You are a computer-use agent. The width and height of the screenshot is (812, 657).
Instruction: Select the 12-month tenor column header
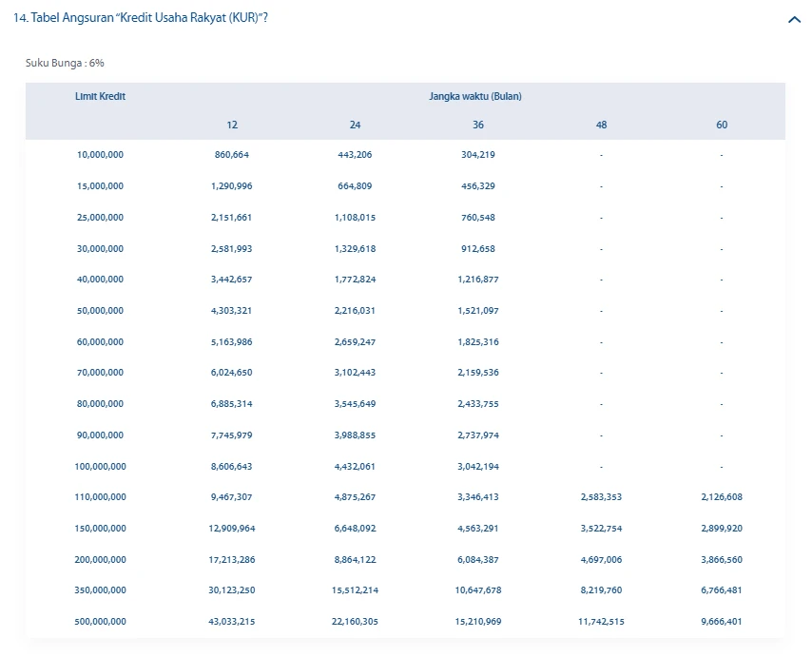pos(232,125)
